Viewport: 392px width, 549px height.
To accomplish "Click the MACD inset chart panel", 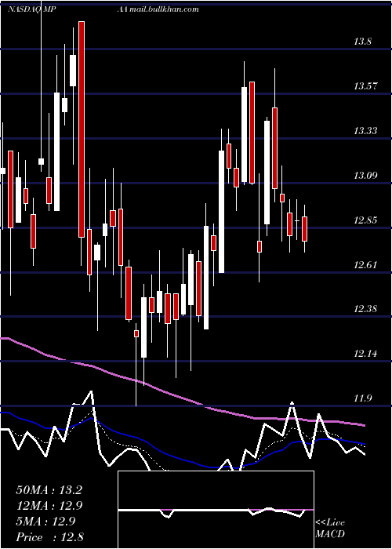I will click(216, 510).
